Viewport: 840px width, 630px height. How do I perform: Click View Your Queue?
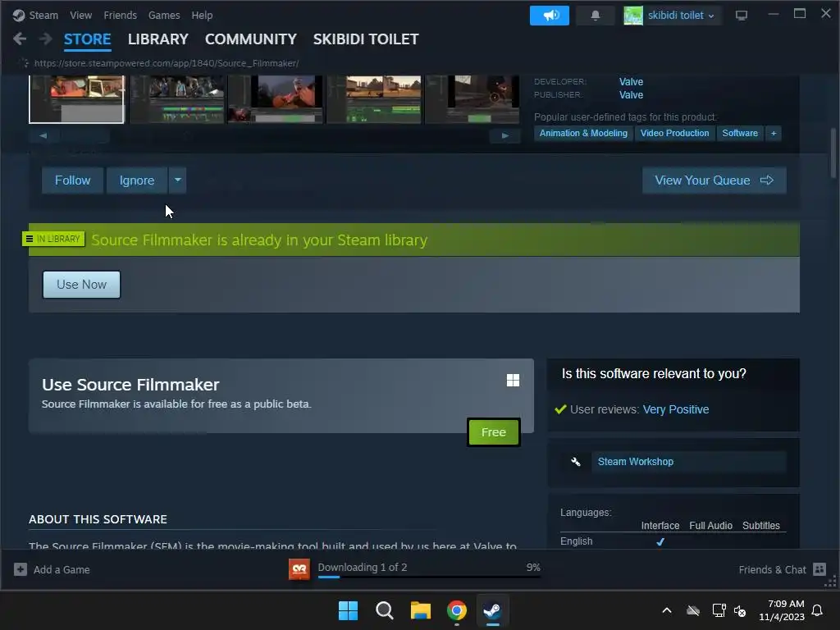[x=714, y=180]
